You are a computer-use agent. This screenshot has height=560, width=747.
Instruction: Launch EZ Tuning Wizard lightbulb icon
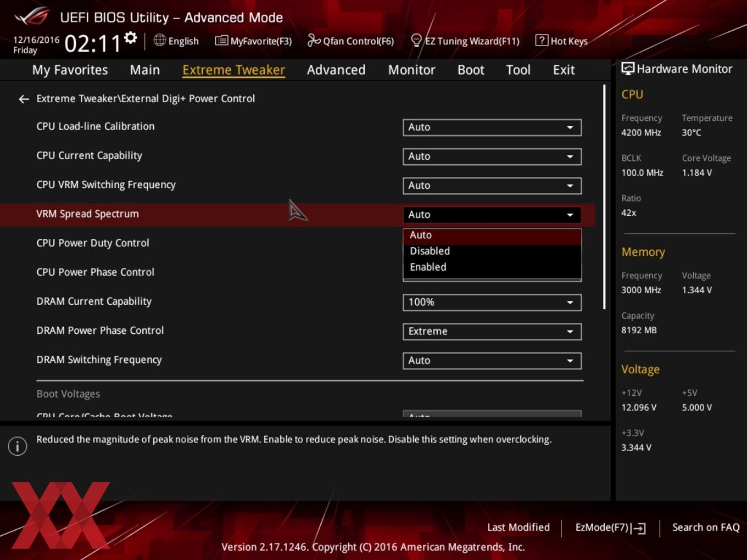click(x=416, y=40)
